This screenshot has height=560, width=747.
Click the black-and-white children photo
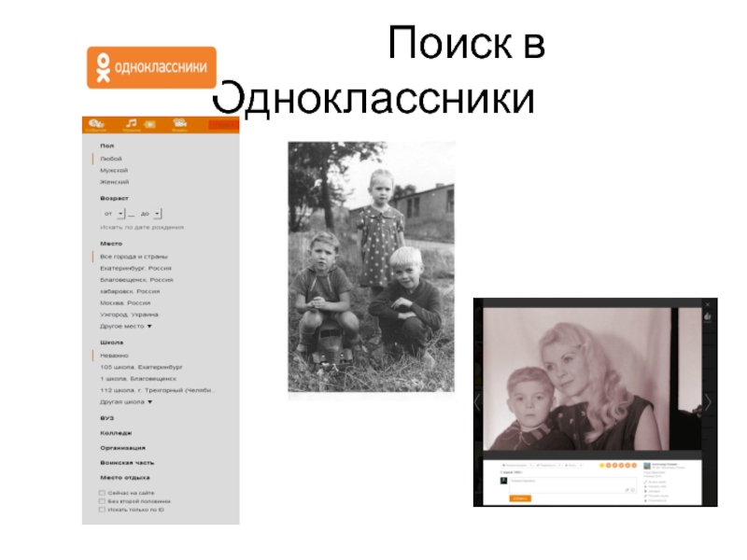371,267
